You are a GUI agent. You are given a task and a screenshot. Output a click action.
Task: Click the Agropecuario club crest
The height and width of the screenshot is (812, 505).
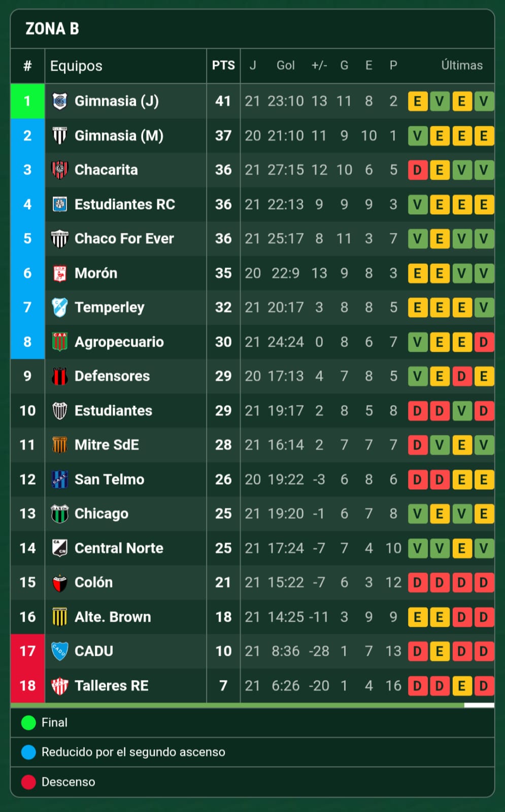(x=60, y=342)
